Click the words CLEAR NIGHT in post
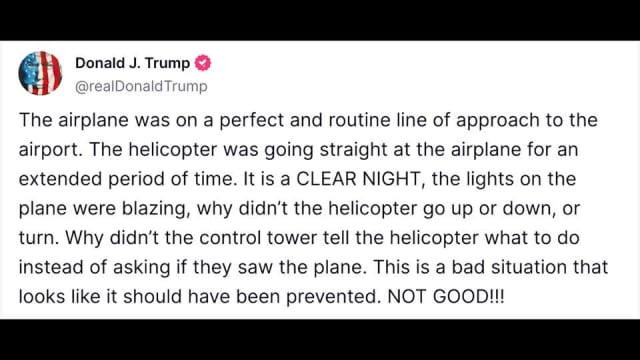Screen dimensions: 640x360 tap(358, 179)
